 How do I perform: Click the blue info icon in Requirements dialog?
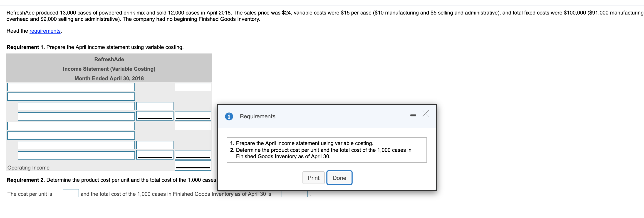tap(229, 116)
